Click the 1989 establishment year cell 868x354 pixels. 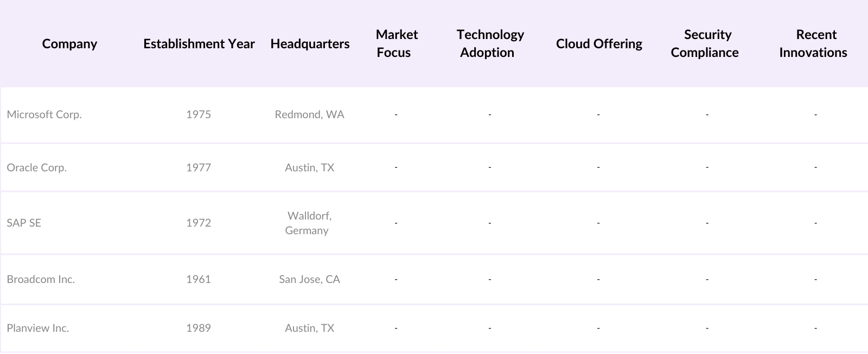click(199, 328)
